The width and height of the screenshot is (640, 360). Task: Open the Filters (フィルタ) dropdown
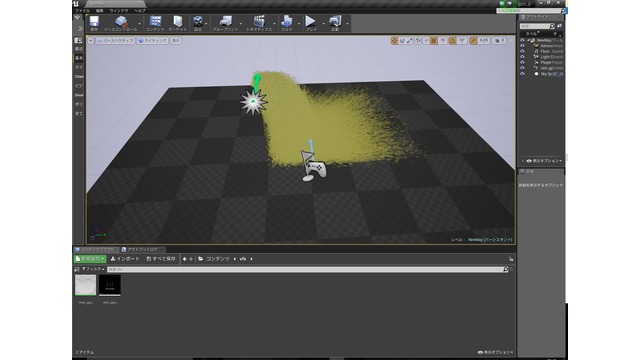click(x=93, y=269)
